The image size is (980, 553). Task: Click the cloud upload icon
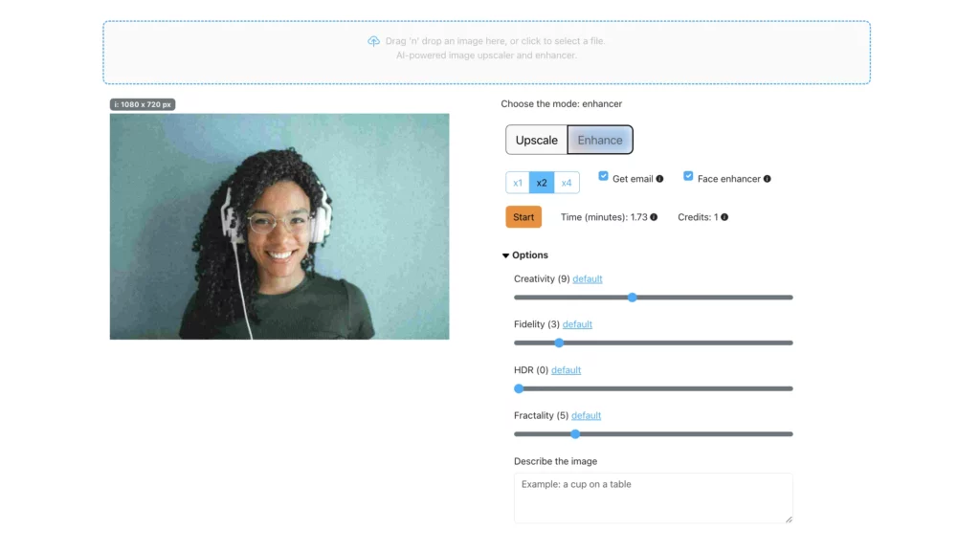[x=373, y=41]
